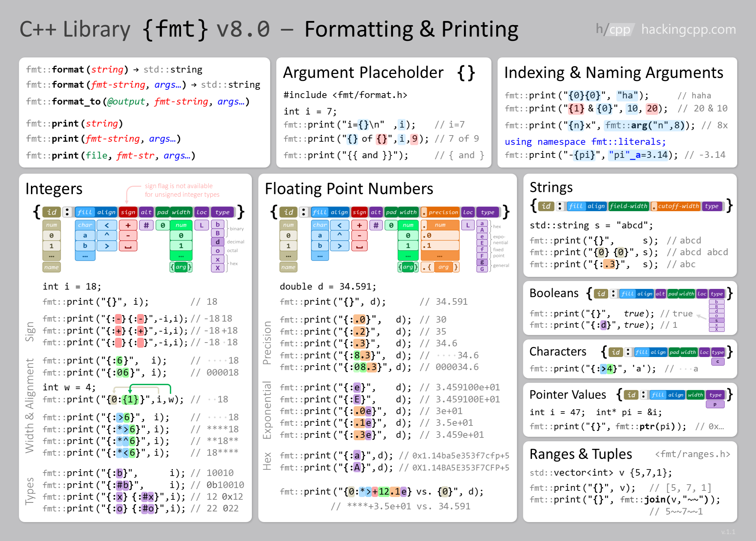The height and width of the screenshot is (541, 756).
Task: Click the less-than left-align box in Floating Point
Action: click(x=339, y=225)
